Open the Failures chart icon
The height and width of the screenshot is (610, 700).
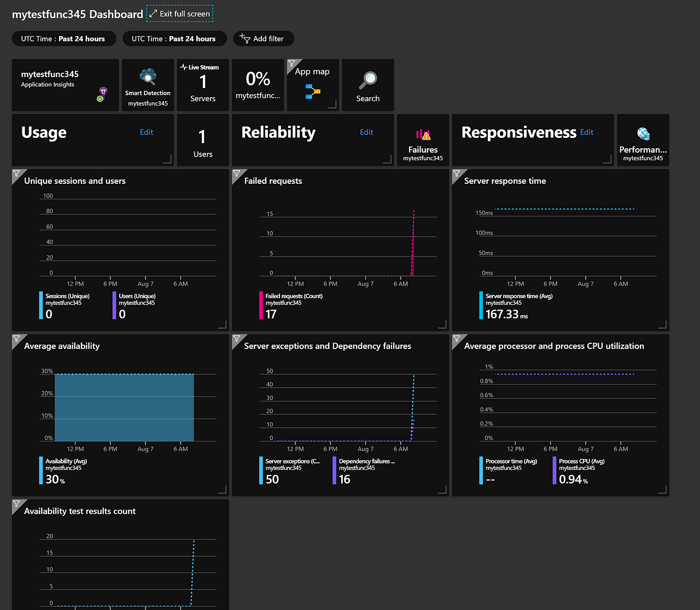pyautogui.click(x=423, y=134)
